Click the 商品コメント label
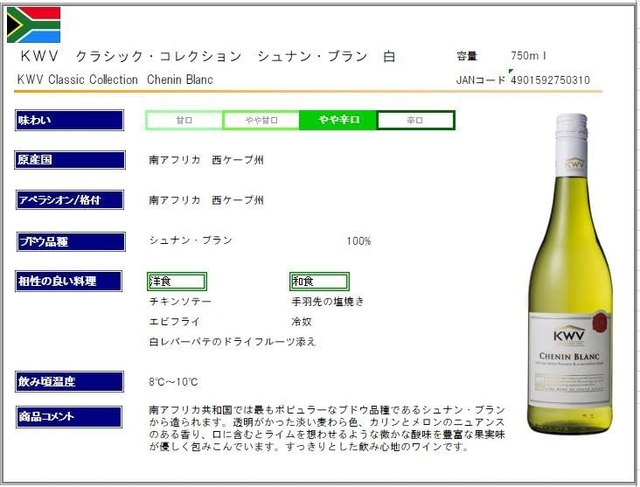The image size is (640, 487). [x=69, y=417]
